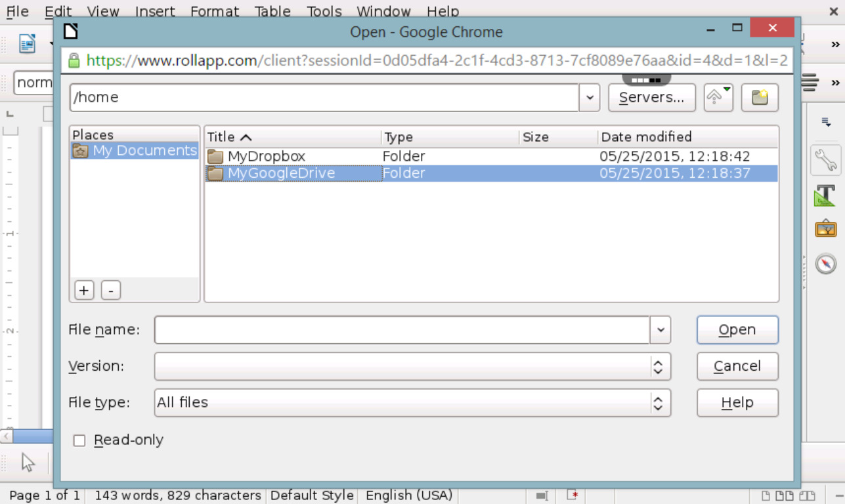
Task: Click the tab stop type ruler corner icon
Action: click(x=10, y=114)
